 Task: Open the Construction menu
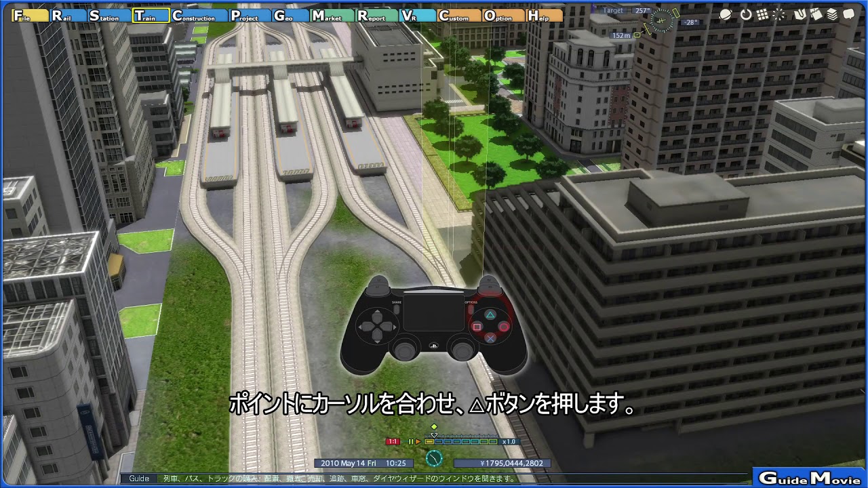[199, 16]
